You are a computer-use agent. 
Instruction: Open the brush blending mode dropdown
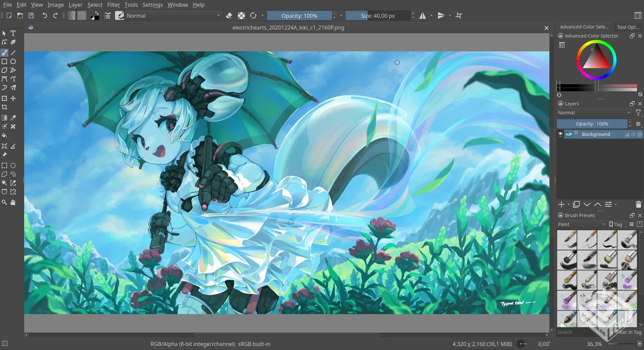[173, 15]
